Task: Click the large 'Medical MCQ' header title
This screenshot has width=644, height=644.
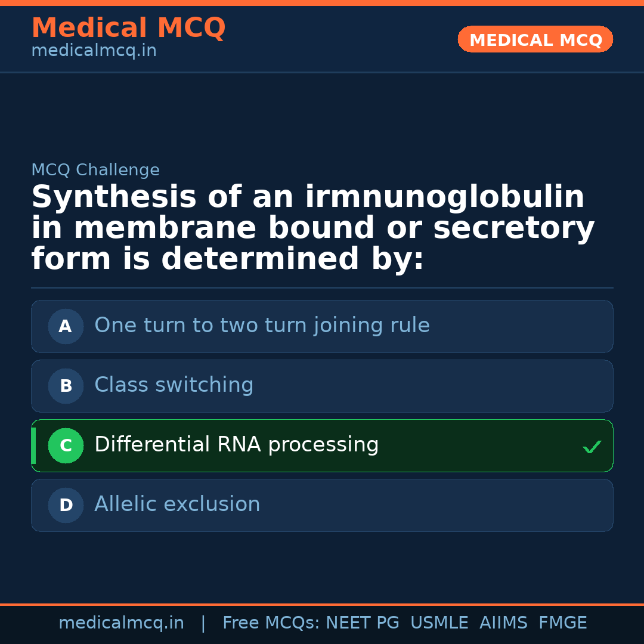Action: click(128, 27)
